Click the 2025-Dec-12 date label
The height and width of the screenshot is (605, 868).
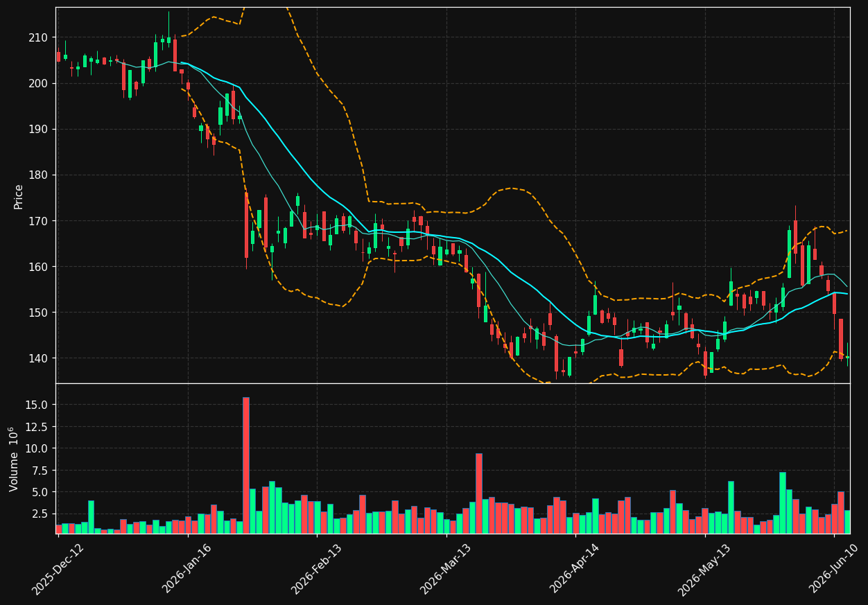point(58,568)
